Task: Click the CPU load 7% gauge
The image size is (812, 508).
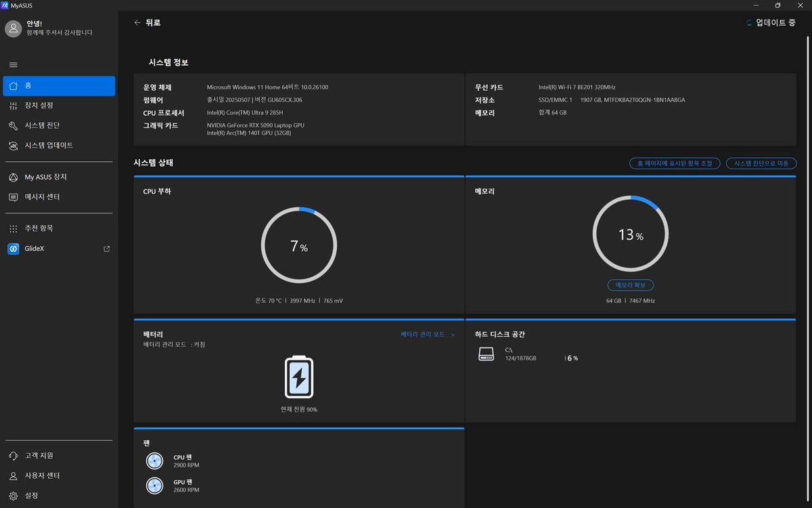Action: point(298,245)
